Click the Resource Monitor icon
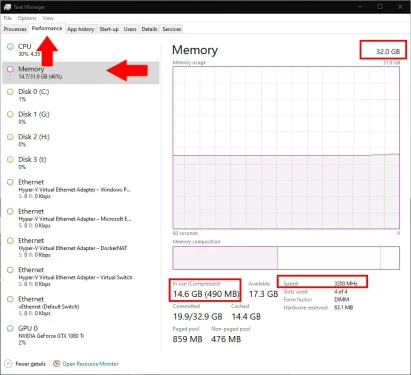The image size is (411, 375). [x=57, y=363]
